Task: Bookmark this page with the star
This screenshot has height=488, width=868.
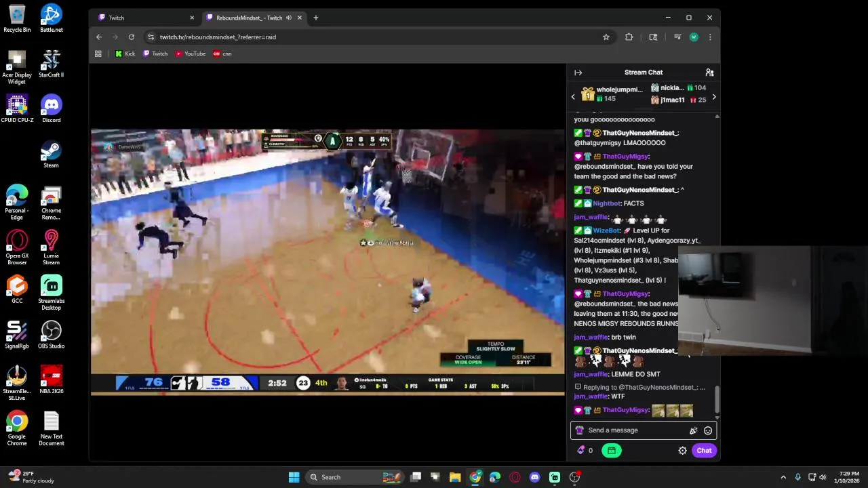Action: 606,37
